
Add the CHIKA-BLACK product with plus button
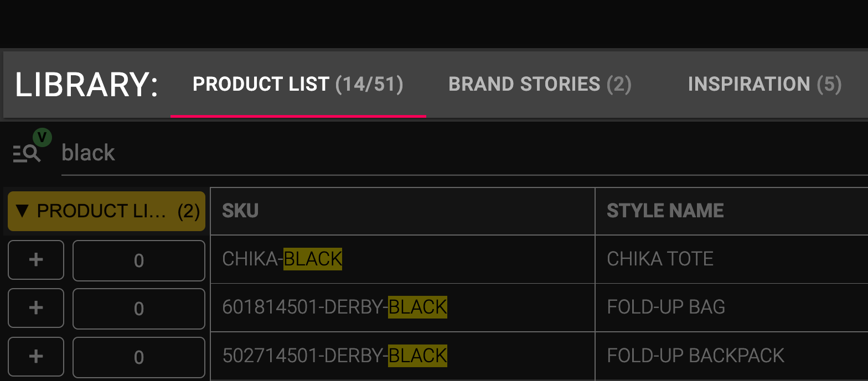coord(36,260)
